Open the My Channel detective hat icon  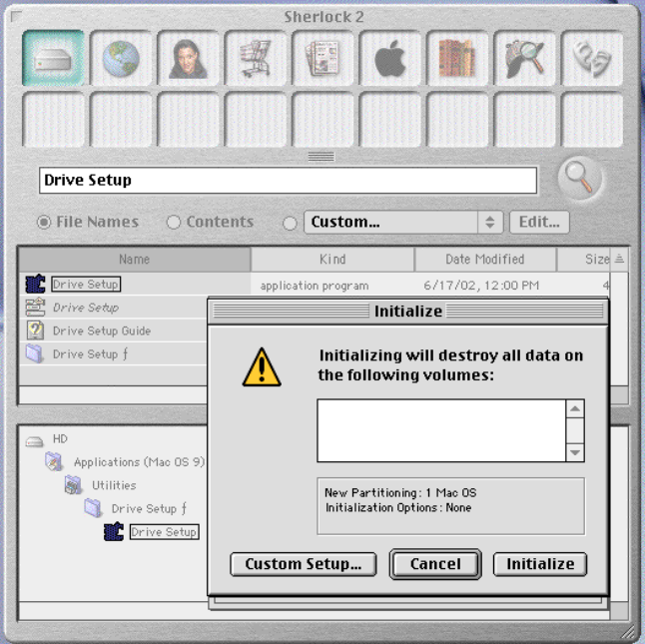tap(525, 58)
